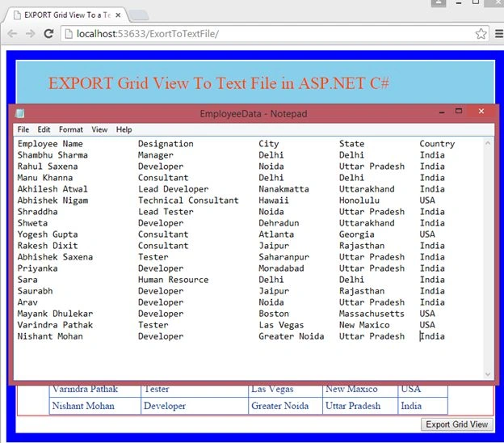Image resolution: width=504 pixels, height=443 pixels.
Task: Open a new browser tab
Action: point(139,15)
